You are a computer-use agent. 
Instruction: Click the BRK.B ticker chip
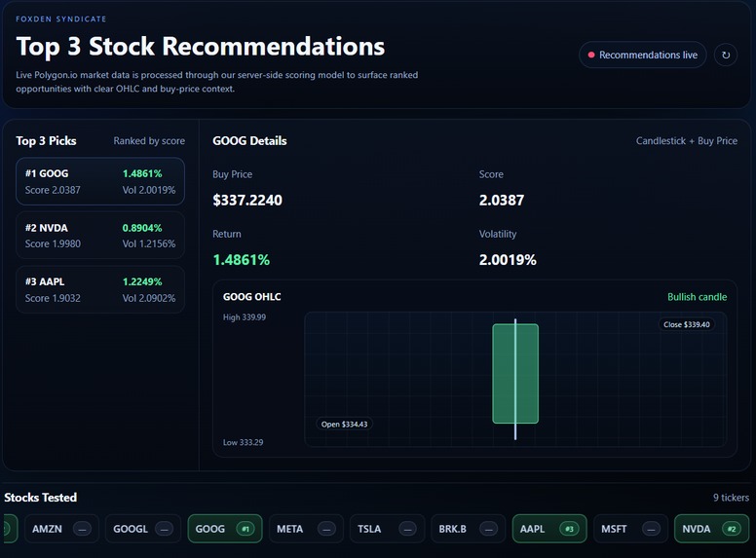click(469, 529)
